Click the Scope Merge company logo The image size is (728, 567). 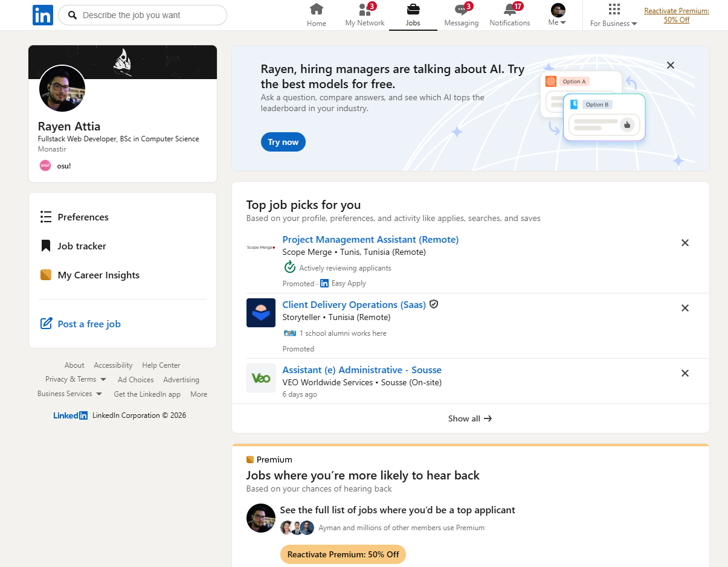pyautogui.click(x=261, y=247)
